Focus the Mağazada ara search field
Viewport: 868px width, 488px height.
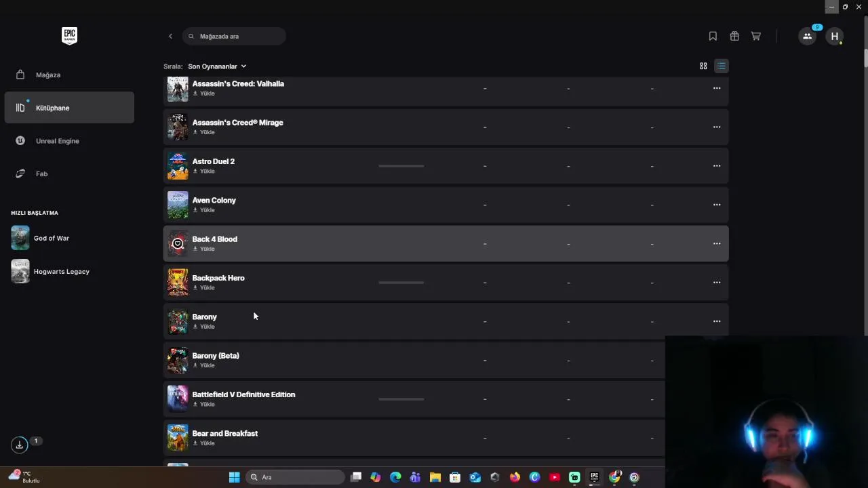(234, 36)
